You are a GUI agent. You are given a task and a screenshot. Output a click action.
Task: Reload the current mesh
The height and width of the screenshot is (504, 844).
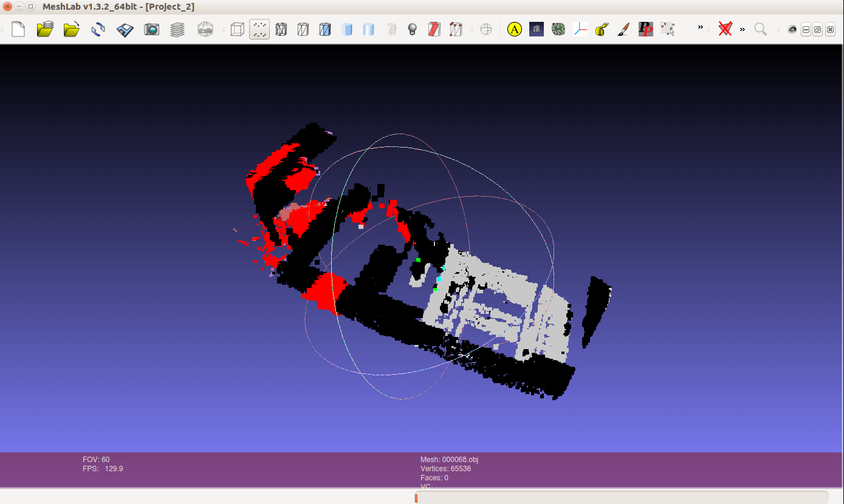(x=98, y=29)
